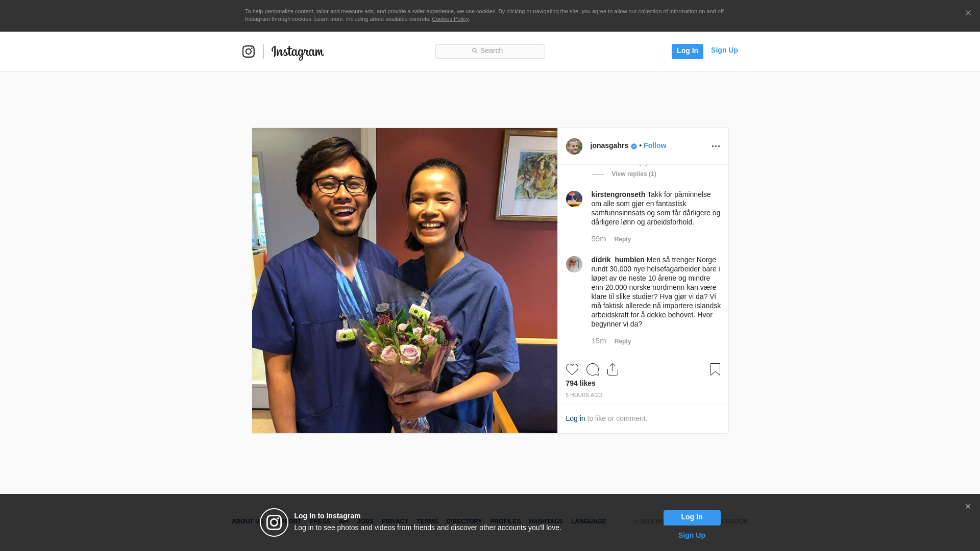Viewport: 980px width, 551px height.
Task: Click the Instagram camera logo icon
Action: tap(248, 52)
